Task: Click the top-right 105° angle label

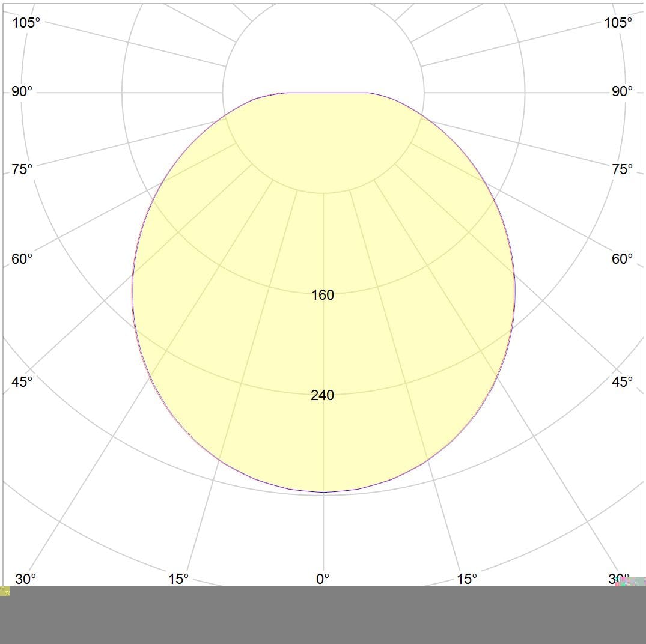Action: click(x=618, y=23)
